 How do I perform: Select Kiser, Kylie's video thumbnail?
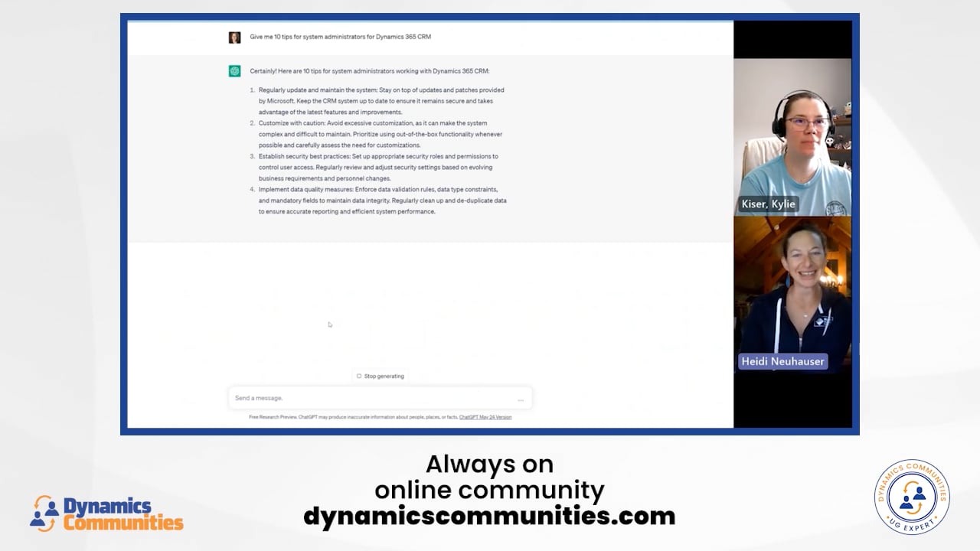792,138
